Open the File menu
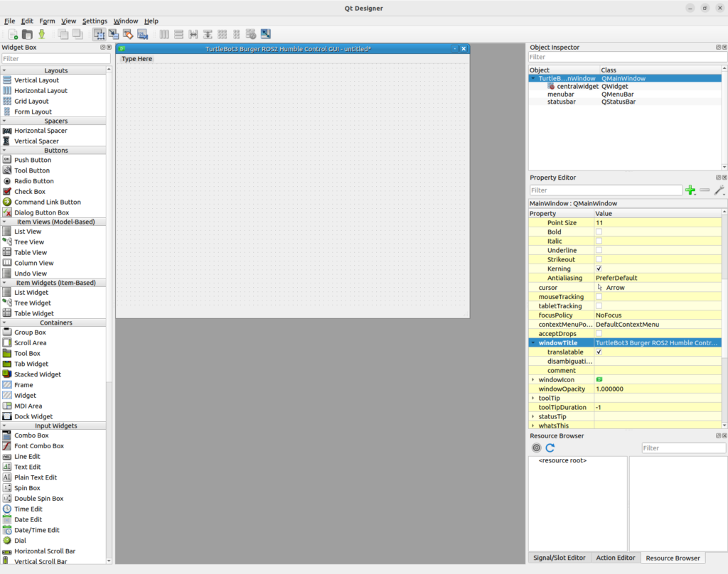Viewport: 728px width, 574px height. (10, 21)
